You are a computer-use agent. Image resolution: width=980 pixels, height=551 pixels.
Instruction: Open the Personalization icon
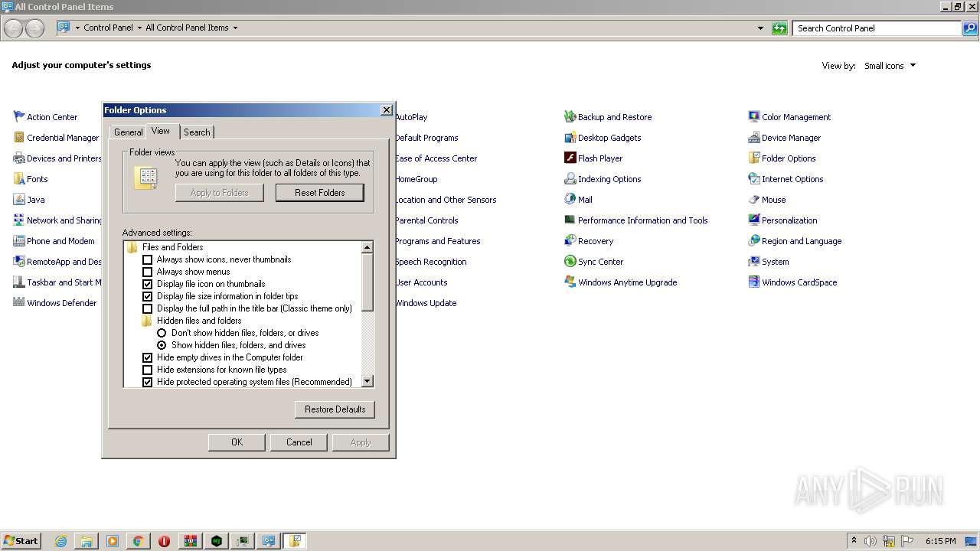pyautogui.click(x=754, y=220)
